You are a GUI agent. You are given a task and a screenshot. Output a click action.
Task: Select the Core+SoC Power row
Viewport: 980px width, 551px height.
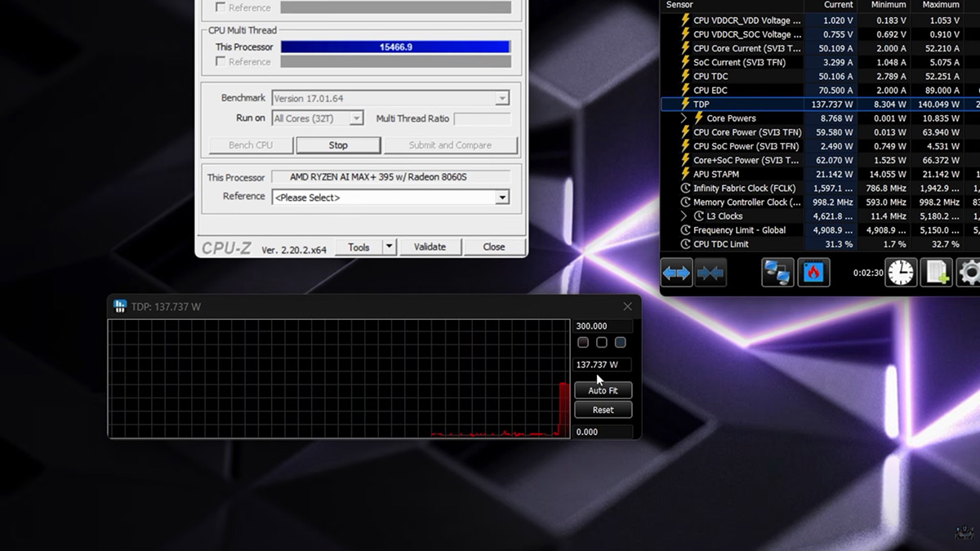[x=820, y=160]
